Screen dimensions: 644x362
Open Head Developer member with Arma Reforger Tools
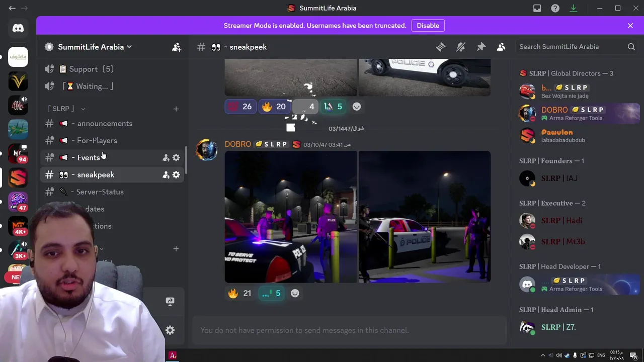click(x=578, y=284)
